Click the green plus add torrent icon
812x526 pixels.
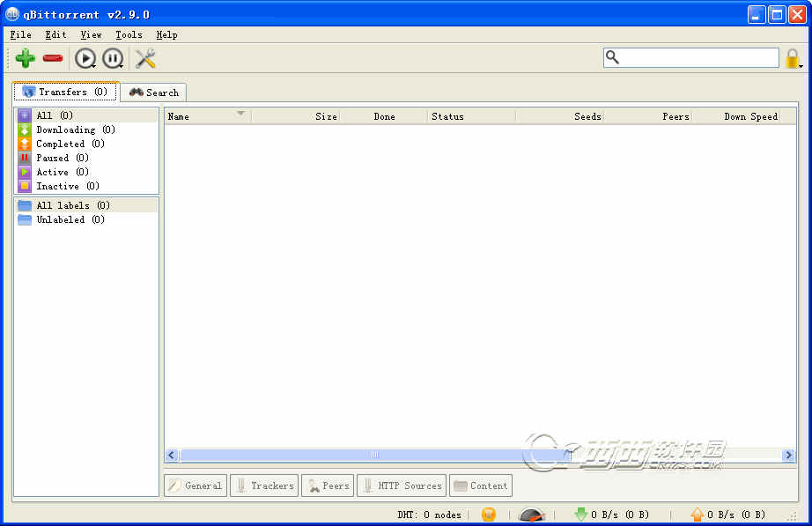[x=26, y=58]
